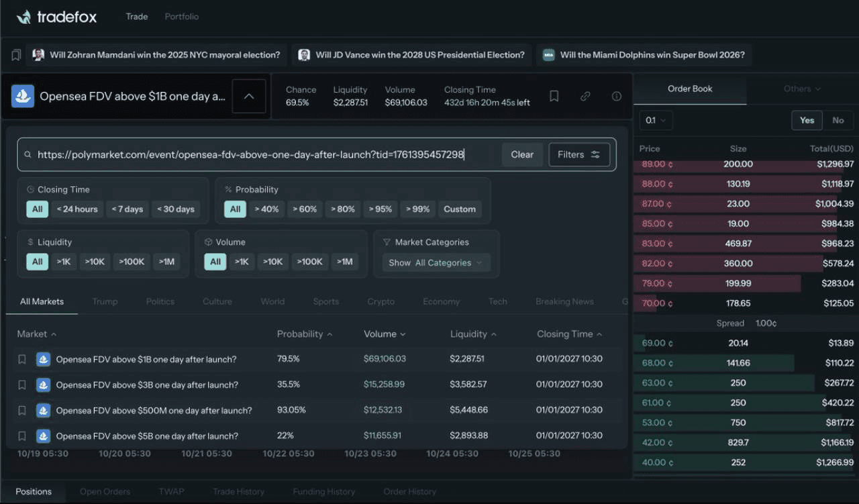Select the Yes order book toggle
This screenshot has width=859, height=504.
click(x=807, y=120)
